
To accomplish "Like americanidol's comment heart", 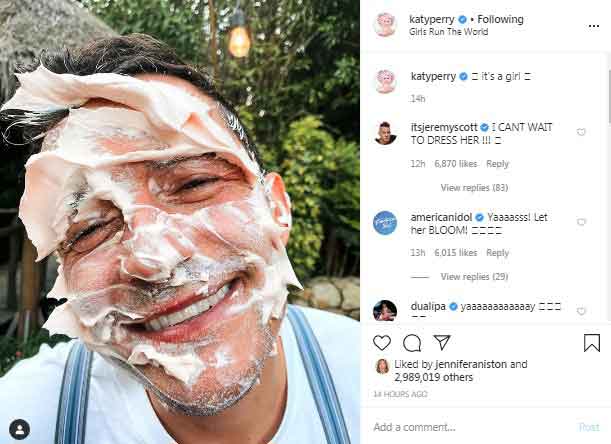I will coord(581,222).
